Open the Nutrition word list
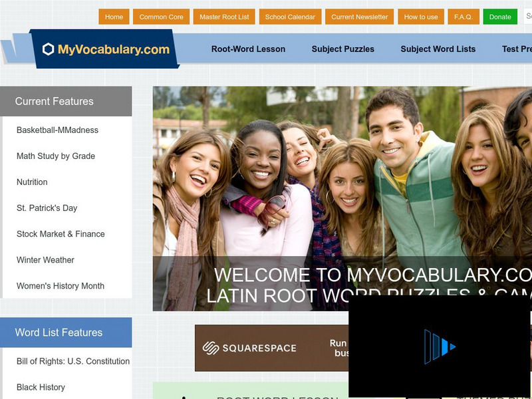Viewport: 532px width, 399px height. (32, 182)
